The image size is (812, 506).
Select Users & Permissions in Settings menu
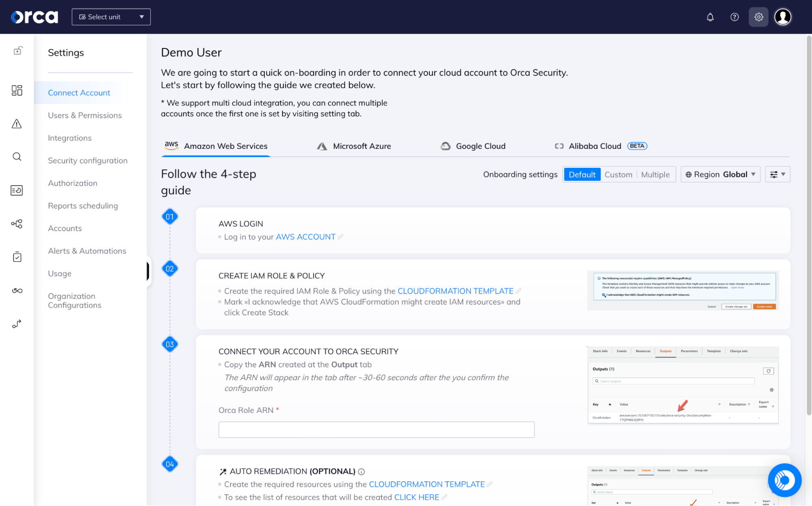tap(85, 115)
